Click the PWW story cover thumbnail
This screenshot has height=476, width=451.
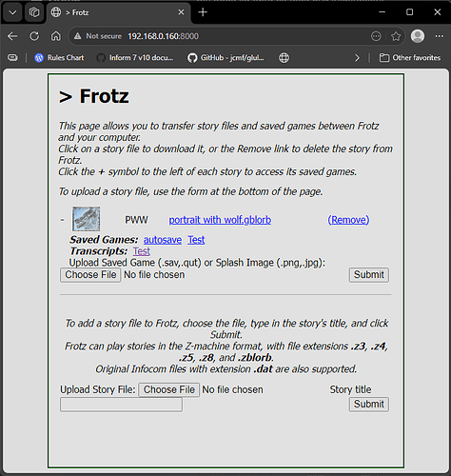[87, 219]
